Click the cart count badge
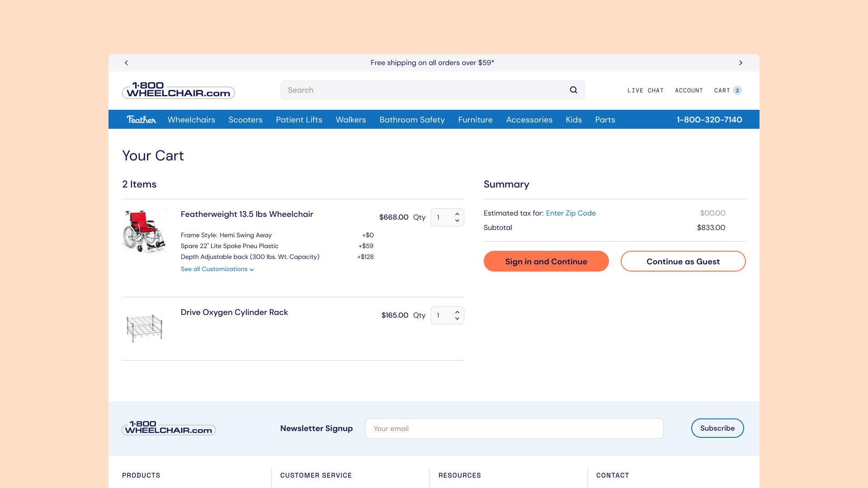The image size is (868, 488). pyautogui.click(x=737, y=90)
